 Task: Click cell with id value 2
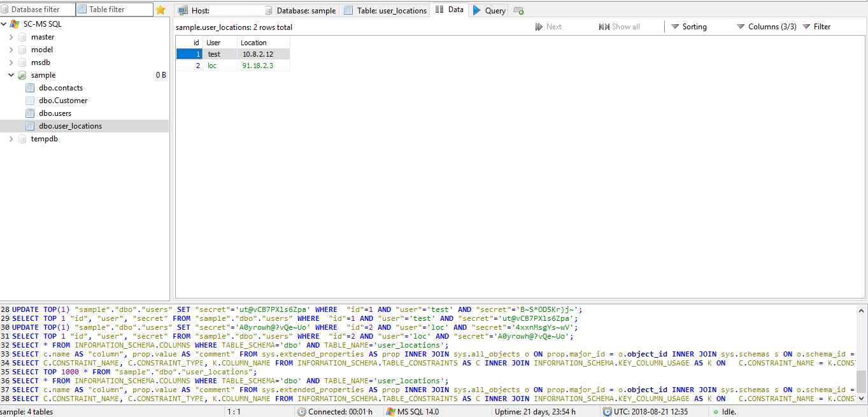click(x=190, y=66)
